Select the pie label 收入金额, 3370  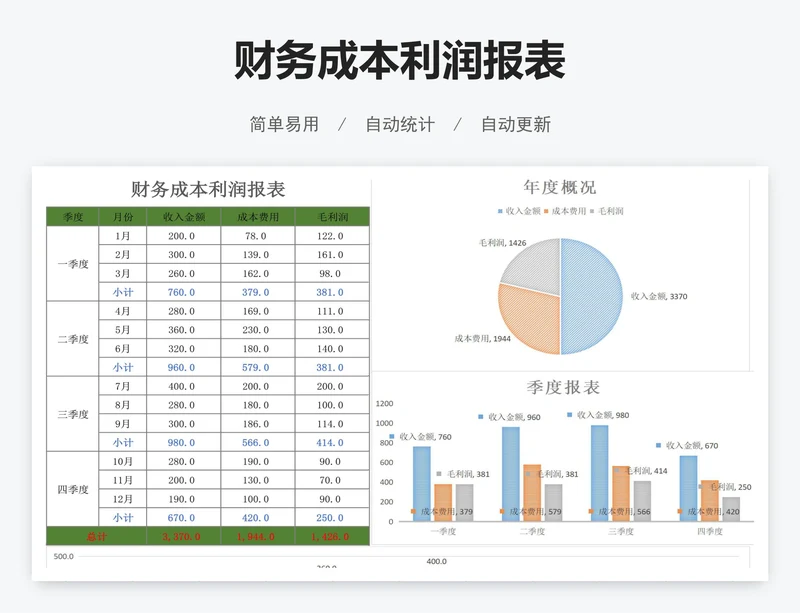[659, 296]
